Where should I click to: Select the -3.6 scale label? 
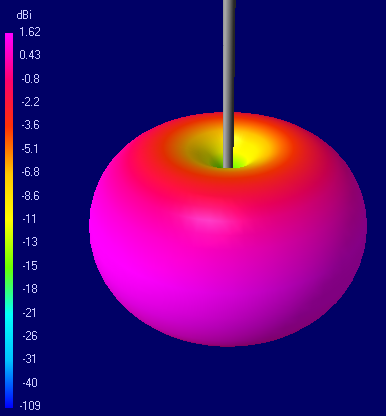(30, 125)
